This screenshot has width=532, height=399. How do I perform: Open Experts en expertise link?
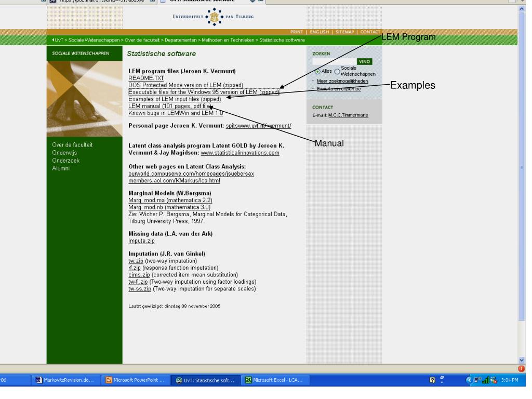pos(339,89)
